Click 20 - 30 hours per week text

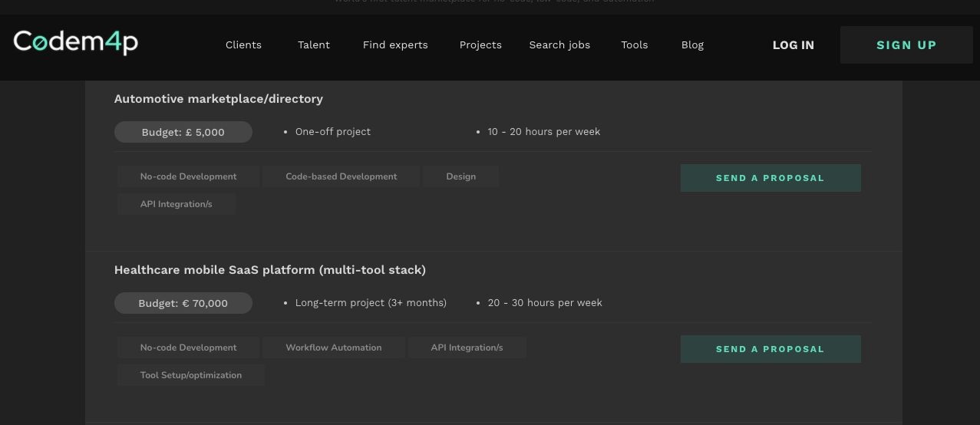point(545,303)
